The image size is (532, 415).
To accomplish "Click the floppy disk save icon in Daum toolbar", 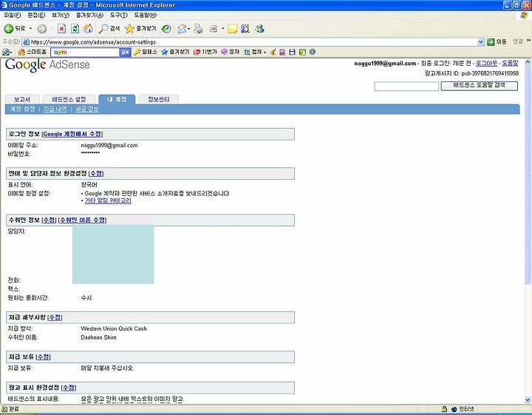I will pyautogui.click(x=292, y=52).
